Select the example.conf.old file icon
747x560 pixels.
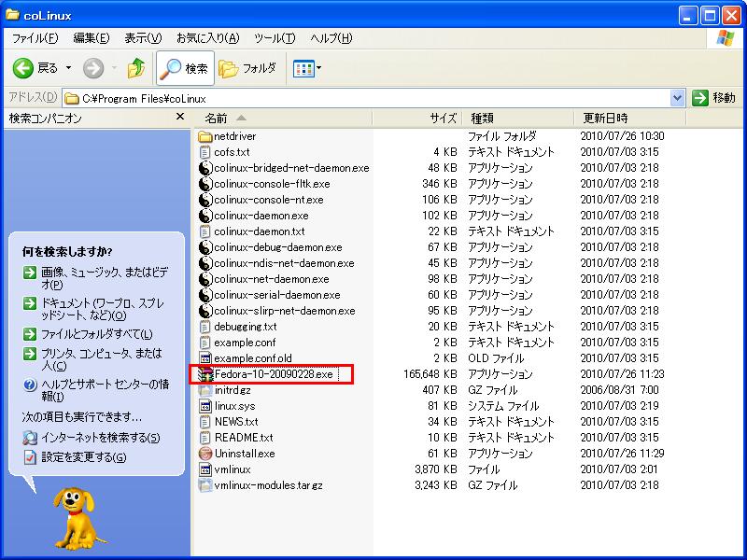coord(205,358)
